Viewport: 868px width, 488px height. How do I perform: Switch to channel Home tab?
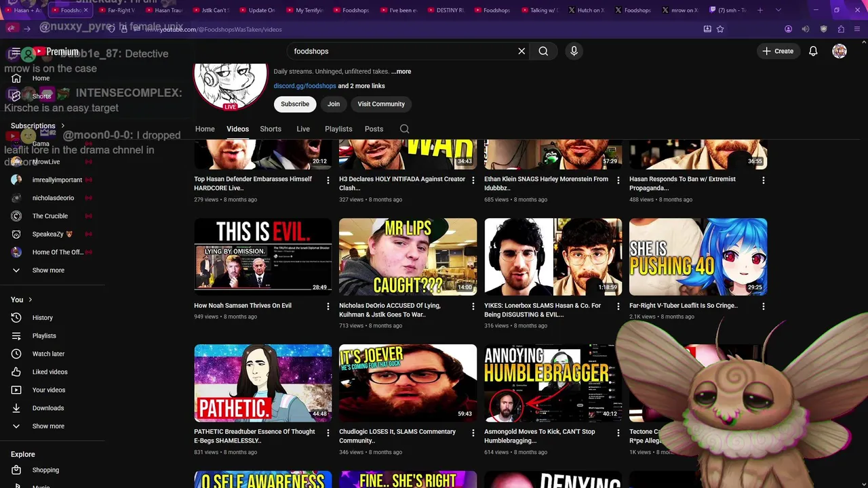click(x=205, y=129)
